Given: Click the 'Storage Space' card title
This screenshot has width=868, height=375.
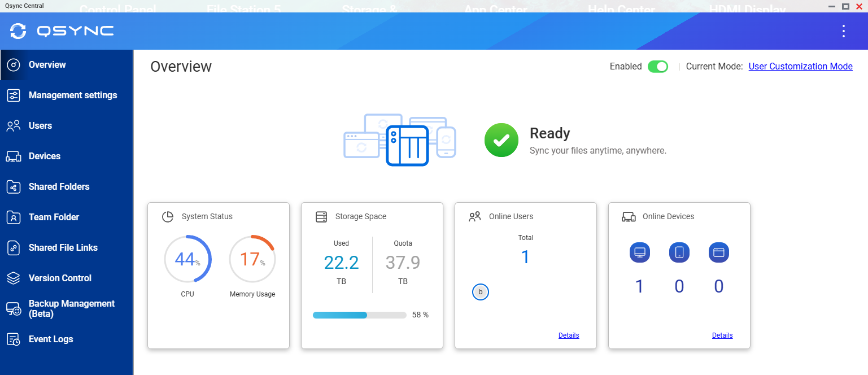Looking at the screenshot, I should pyautogui.click(x=361, y=217).
